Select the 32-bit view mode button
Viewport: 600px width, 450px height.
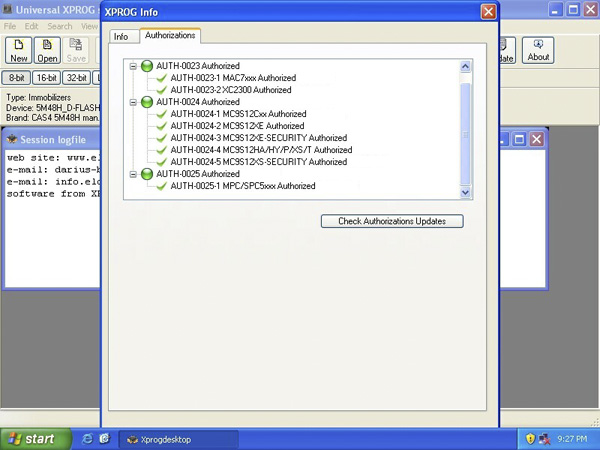78,78
